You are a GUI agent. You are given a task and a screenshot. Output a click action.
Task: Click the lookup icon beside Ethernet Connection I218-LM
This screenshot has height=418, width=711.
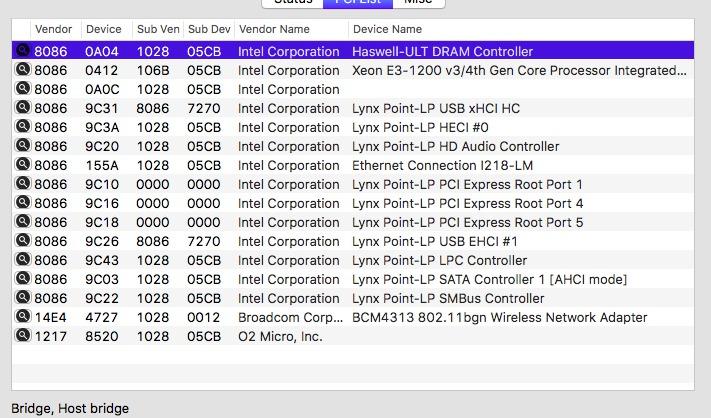(x=22, y=165)
